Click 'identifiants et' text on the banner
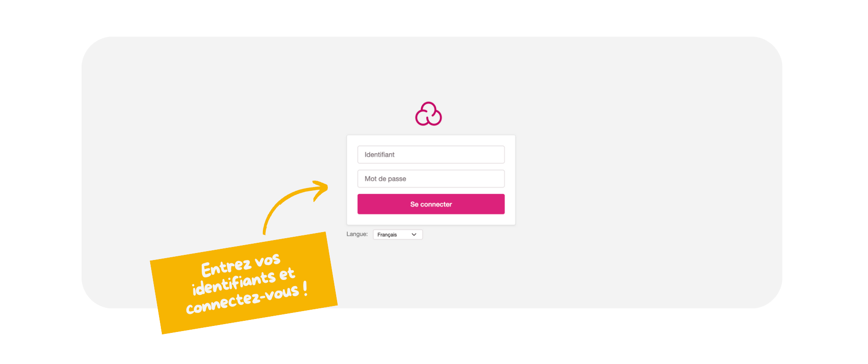The image size is (868, 364). [x=244, y=281]
